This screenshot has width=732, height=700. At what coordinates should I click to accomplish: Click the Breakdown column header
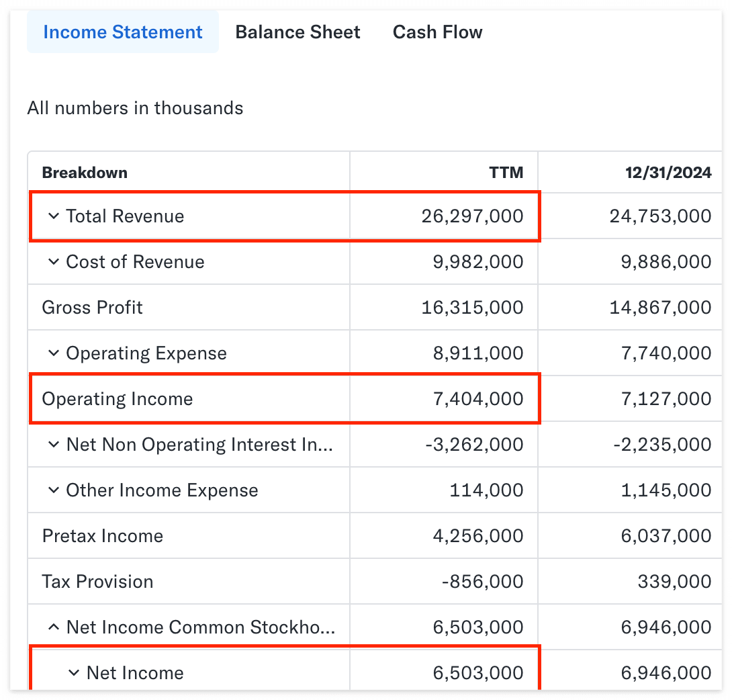point(85,173)
